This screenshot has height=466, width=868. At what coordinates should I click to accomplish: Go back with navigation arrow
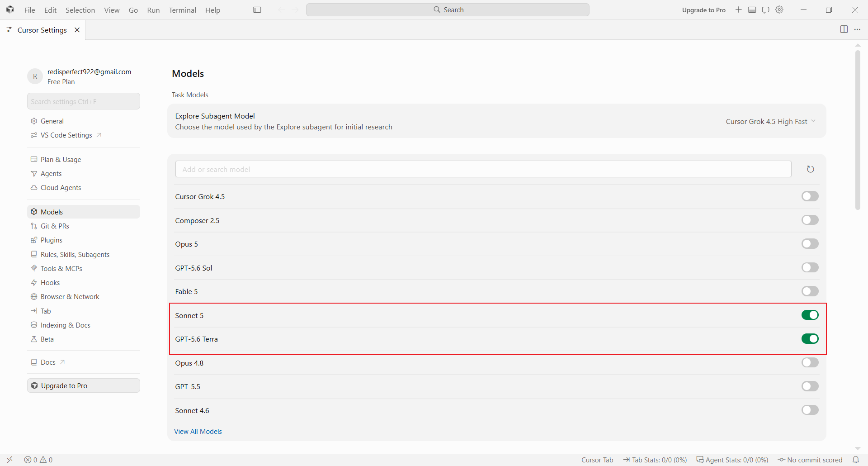(x=282, y=10)
